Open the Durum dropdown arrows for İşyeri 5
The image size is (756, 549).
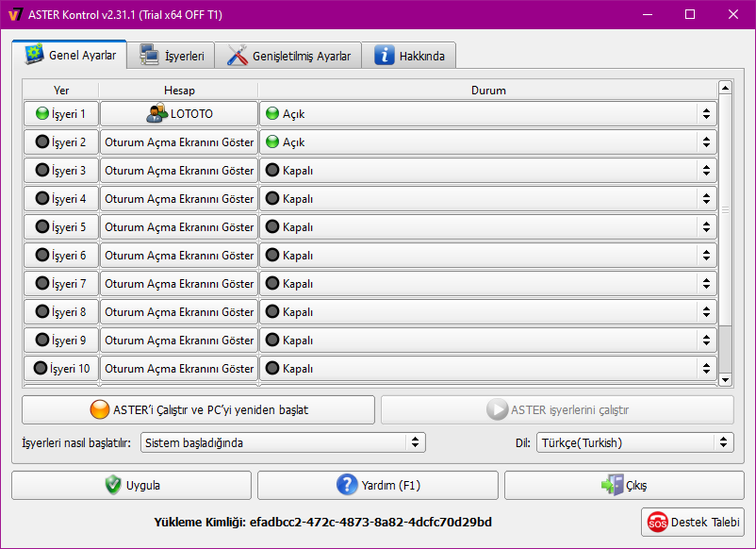(x=706, y=226)
